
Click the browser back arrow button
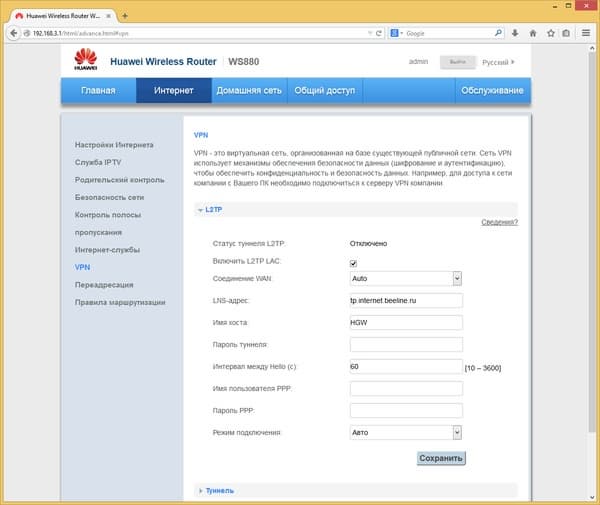(x=14, y=33)
